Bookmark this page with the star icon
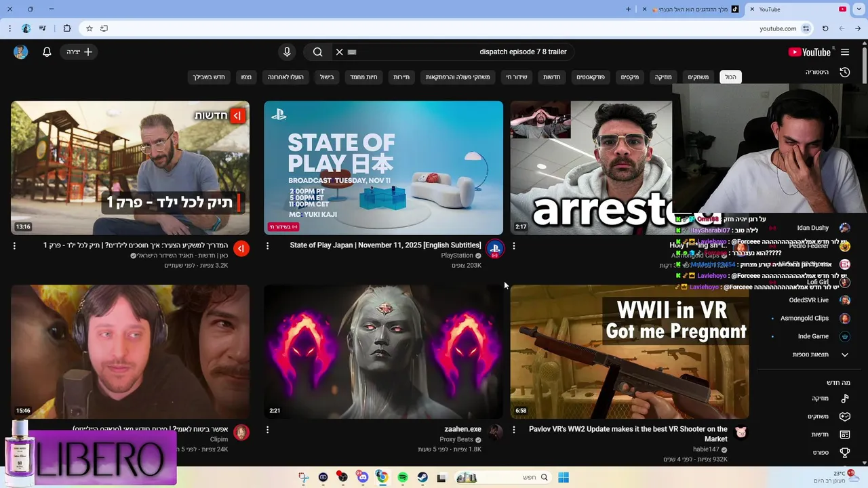Image resolution: width=868 pixels, height=488 pixels. [x=89, y=28]
